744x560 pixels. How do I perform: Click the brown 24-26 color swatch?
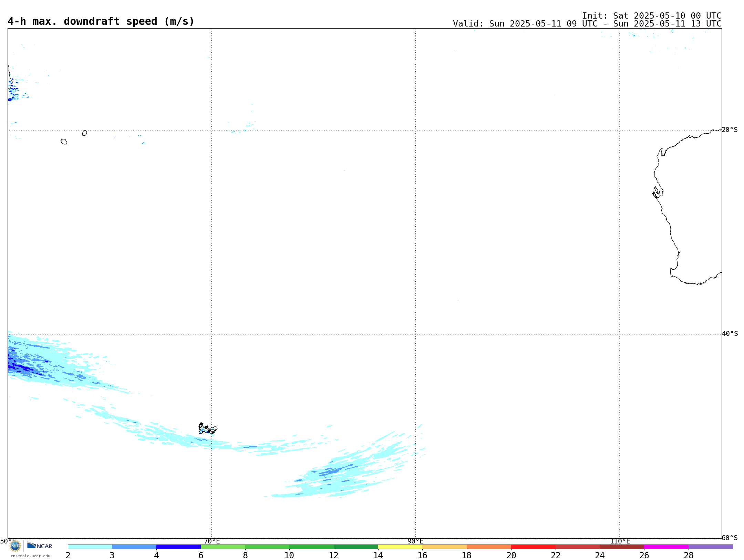click(x=622, y=547)
